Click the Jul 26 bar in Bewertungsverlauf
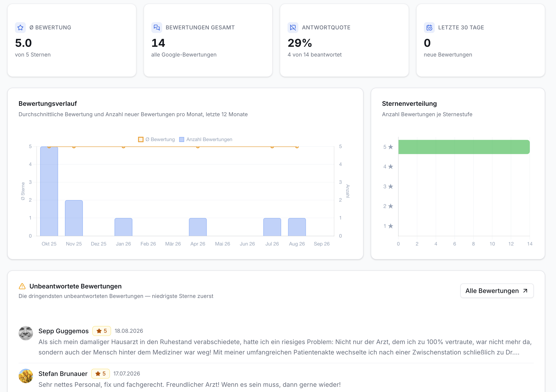Viewport: 556px width, 392px height. click(x=272, y=227)
